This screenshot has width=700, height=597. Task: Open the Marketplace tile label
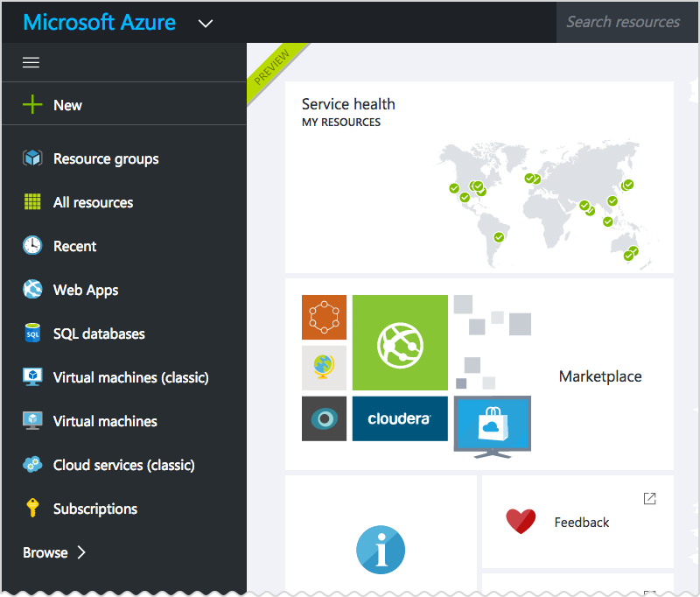pyautogui.click(x=600, y=376)
